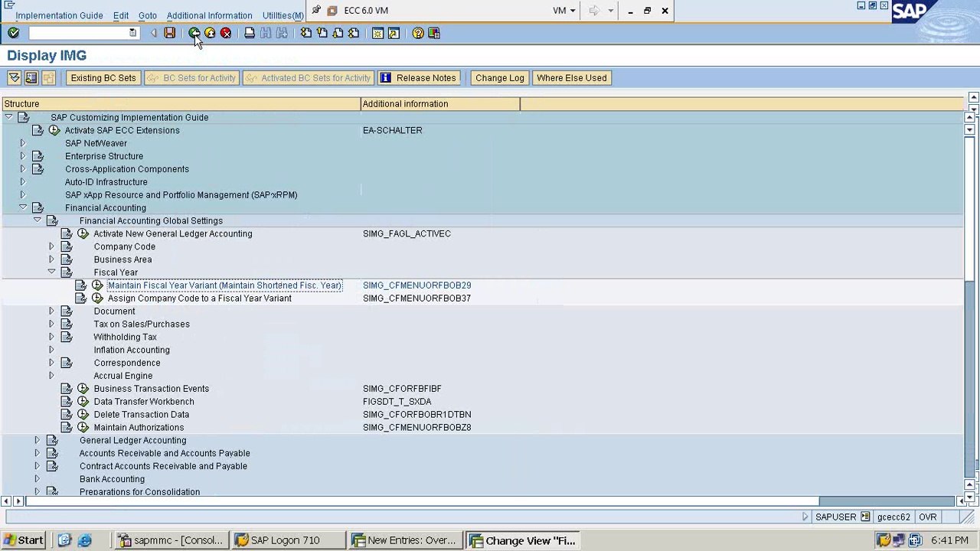This screenshot has width=980, height=551.
Task: Go to Last Page icon
Action: pyautogui.click(x=354, y=33)
